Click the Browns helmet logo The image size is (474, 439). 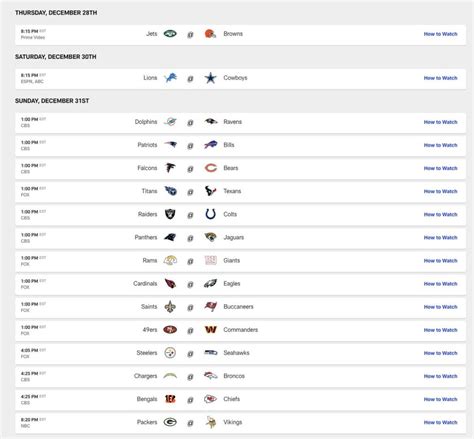pyautogui.click(x=210, y=34)
